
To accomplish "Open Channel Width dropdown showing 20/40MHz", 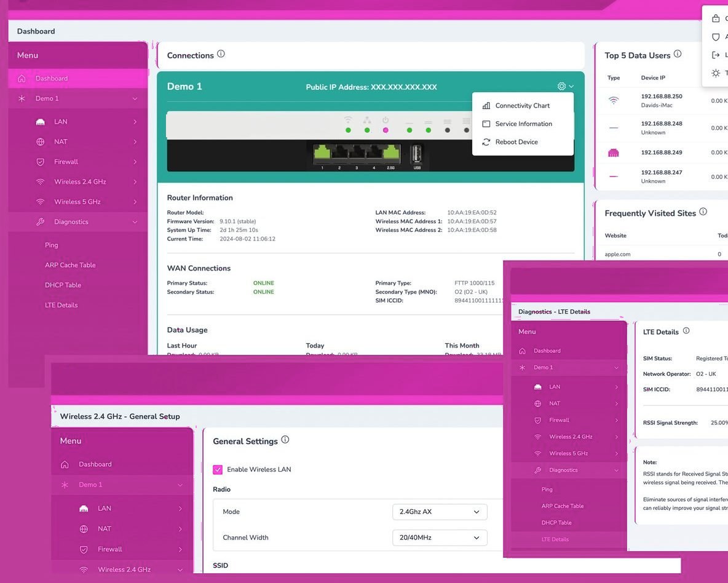I will click(x=439, y=537).
